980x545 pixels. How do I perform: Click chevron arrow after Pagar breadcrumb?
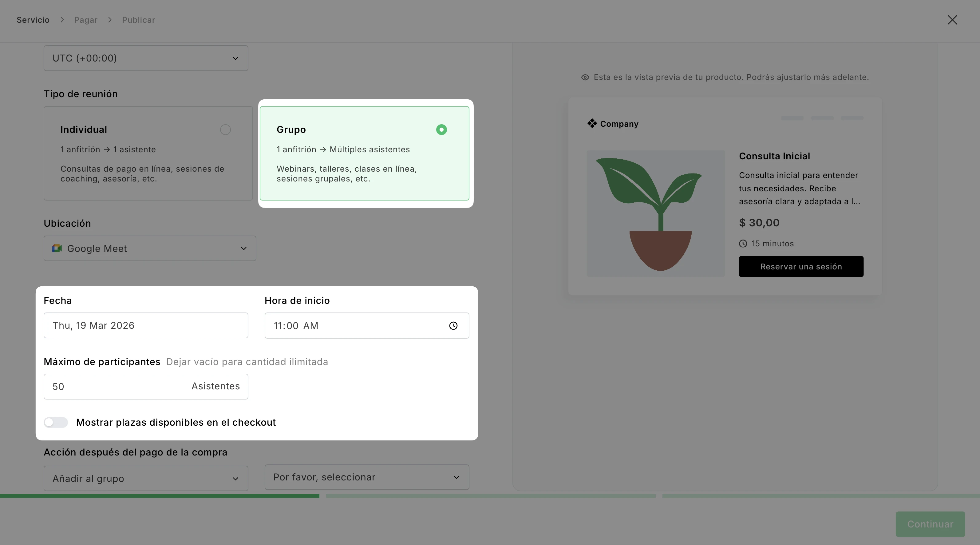[110, 20]
